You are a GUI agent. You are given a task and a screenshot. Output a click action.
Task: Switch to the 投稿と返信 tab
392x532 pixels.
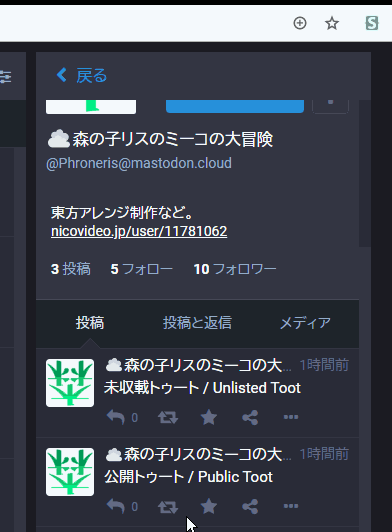coord(197,323)
